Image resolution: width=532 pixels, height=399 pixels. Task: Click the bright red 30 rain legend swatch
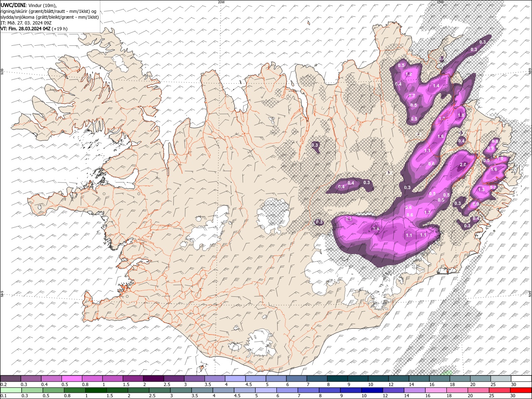[x=521, y=390]
